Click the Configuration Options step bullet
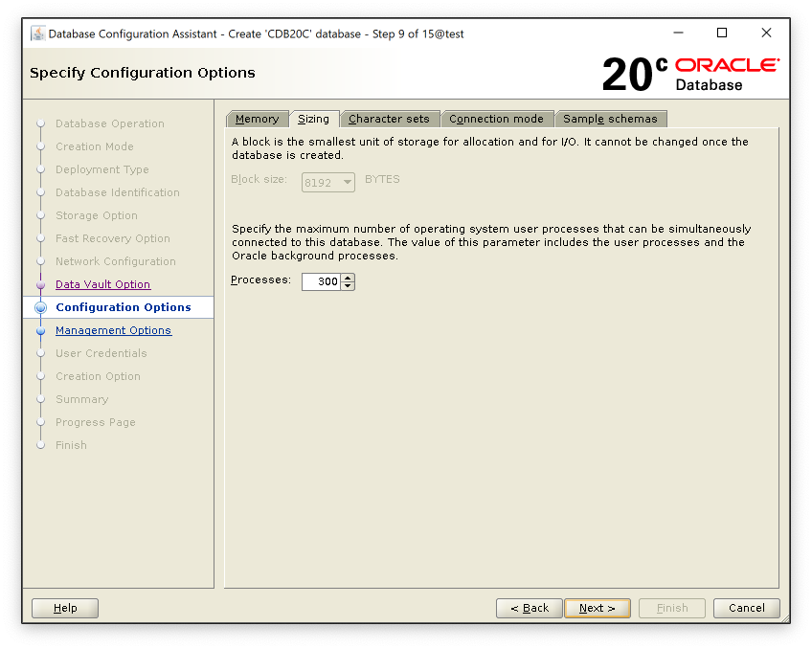812x649 pixels. [x=40, y=307]
